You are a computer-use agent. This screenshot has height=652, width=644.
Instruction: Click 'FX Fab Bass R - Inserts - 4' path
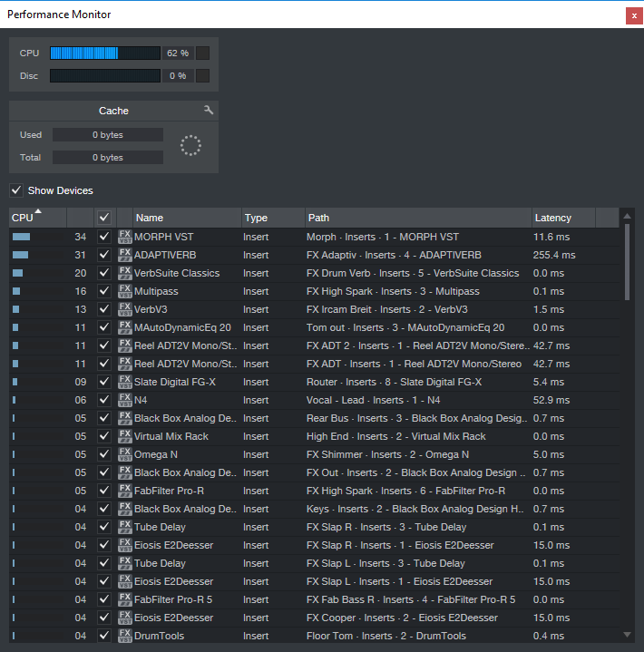[x=411, y=599]
